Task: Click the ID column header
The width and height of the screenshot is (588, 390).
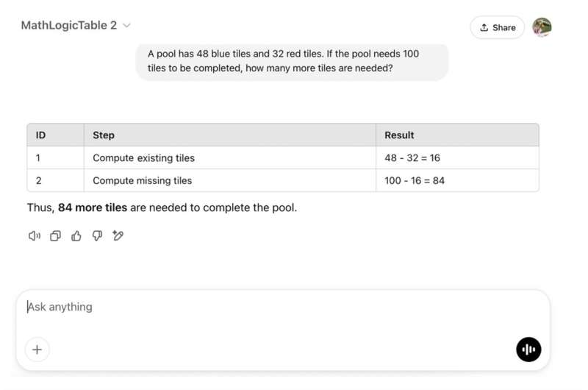Action: pos(41,135)
